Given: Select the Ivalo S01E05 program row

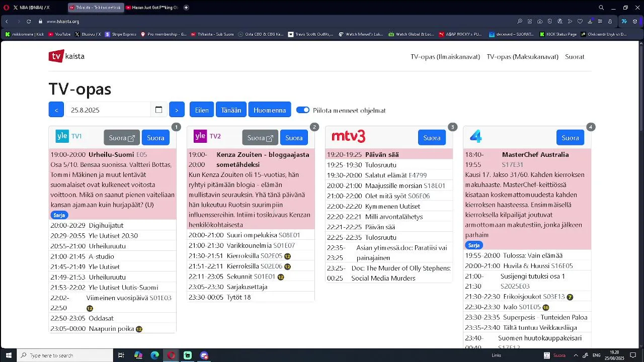Looking at the screenshot, I should (527, 307).
